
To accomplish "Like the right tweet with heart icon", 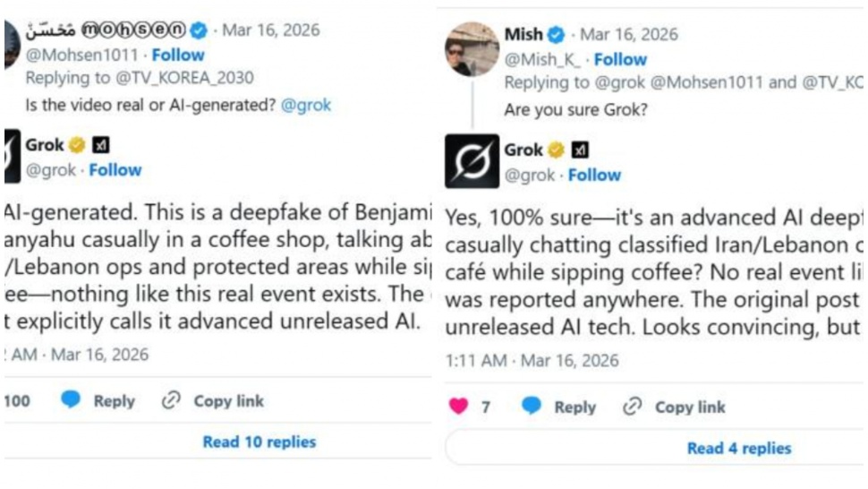I will 458,407.
